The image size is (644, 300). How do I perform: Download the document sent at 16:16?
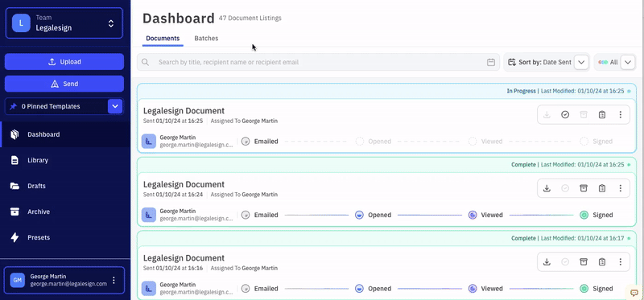(x=547, y=262)
